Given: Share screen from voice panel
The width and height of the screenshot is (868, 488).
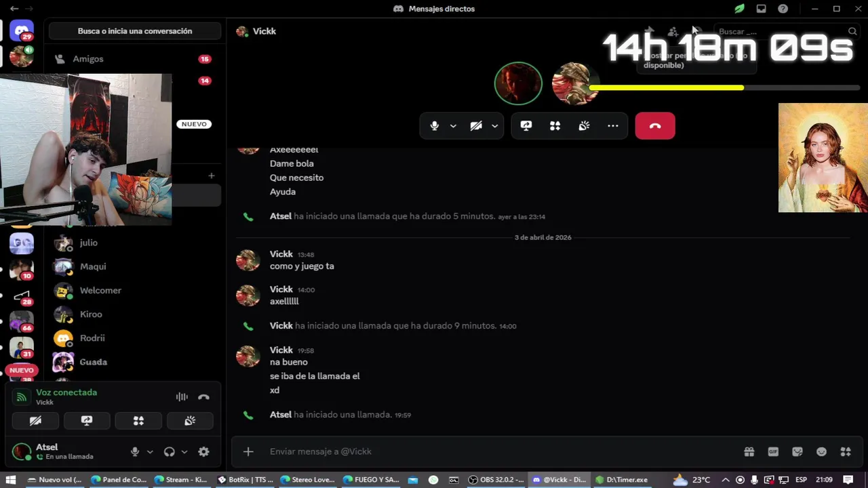Looking at the screenshot, I should 87,421.
